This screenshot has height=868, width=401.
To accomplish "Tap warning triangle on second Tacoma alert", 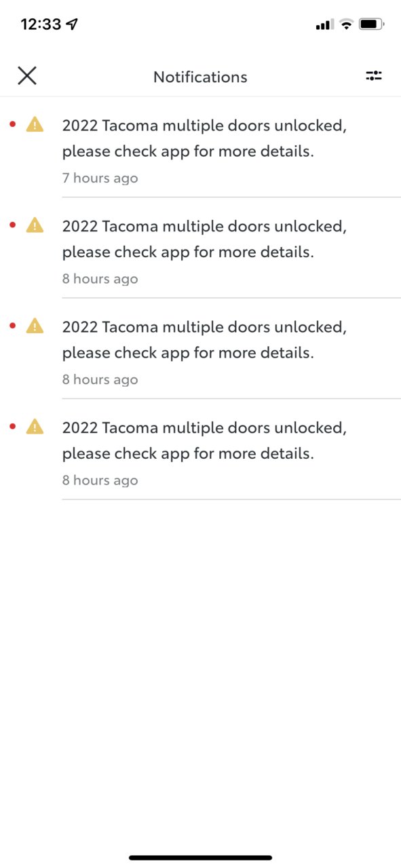I will click(x=35, y=225).
